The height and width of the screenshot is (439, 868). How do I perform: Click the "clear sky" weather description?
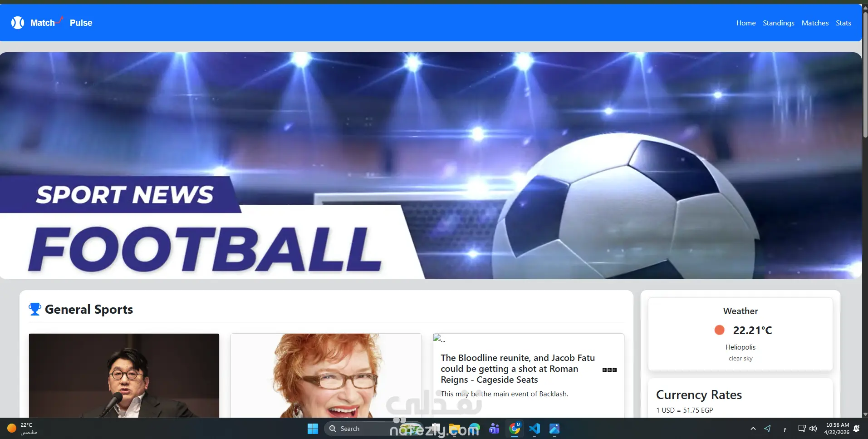pos(740,359)
